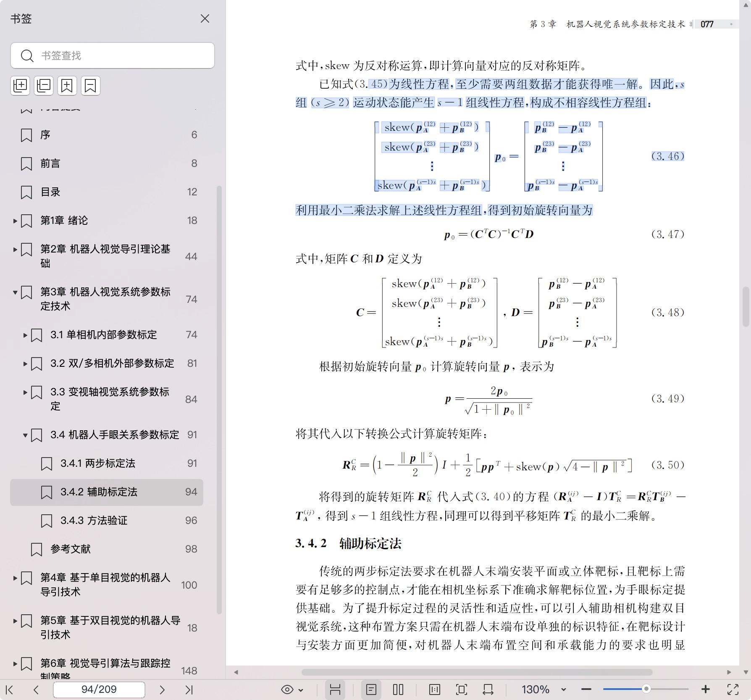Click scroll down arrow at bottom right

(746, 672)
